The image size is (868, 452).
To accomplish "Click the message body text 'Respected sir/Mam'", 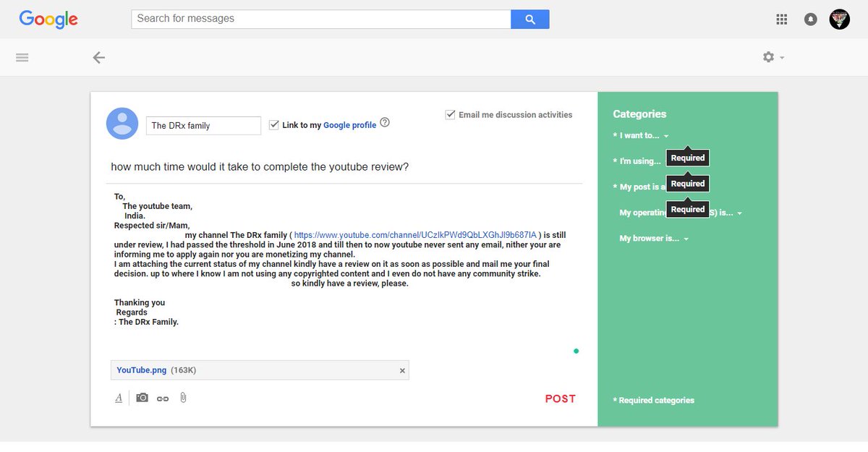I will pyautogui.click(x=152, y=226).
